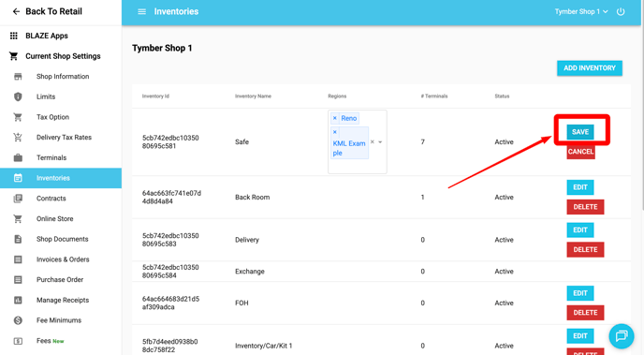Click the Contracts documents icon
Screen dimensions: 644x355
[x=18, y=199]
